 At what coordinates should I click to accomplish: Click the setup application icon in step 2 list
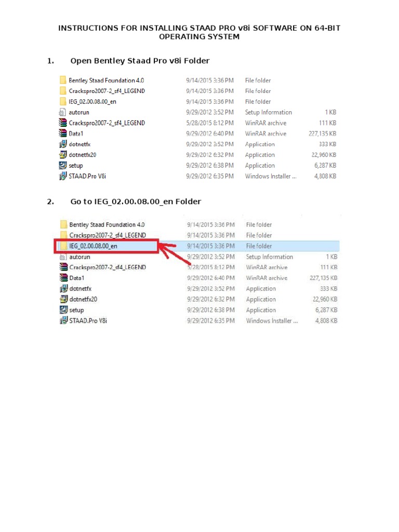click(63, 310)
